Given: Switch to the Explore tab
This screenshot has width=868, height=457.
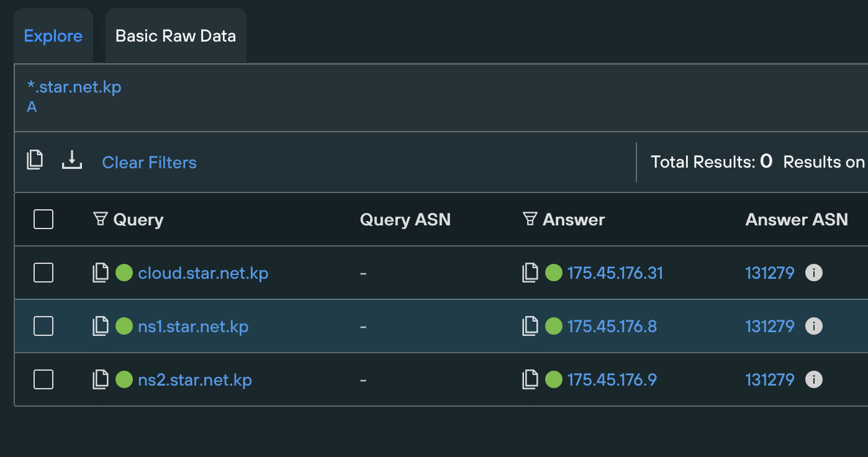Looking at the screenshot, I should (x=53, y=36).
